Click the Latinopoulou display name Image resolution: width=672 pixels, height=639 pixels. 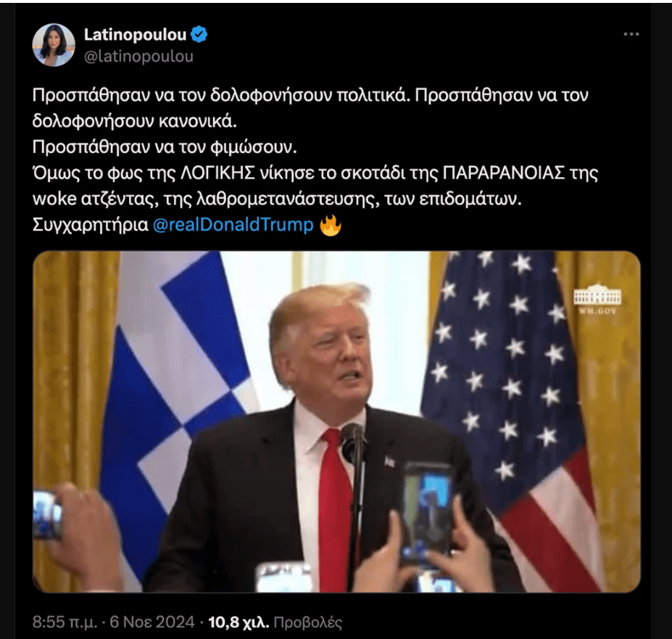point(135,34)
